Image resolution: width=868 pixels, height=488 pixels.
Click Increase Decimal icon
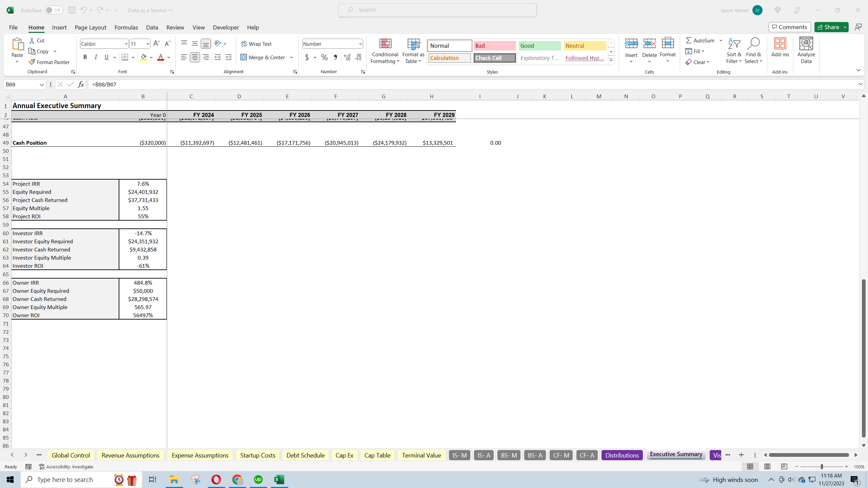(x=347, y=57)
